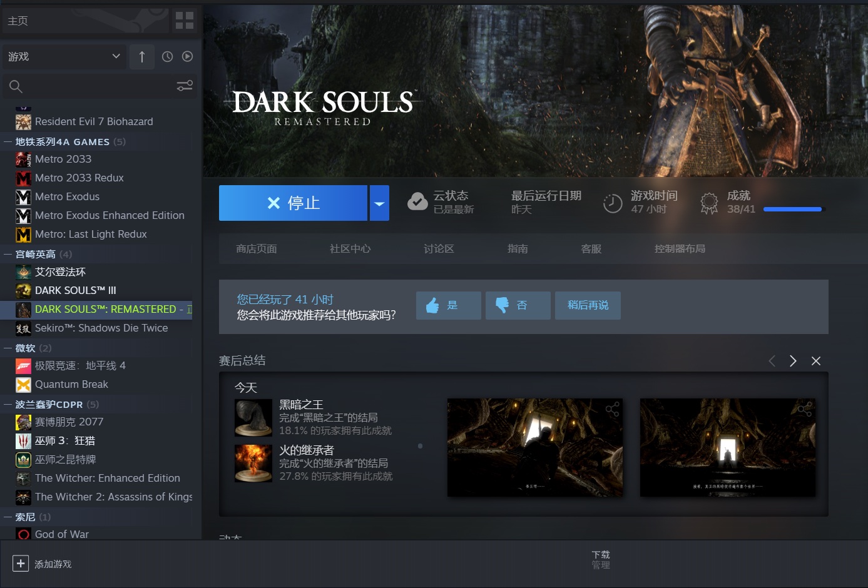Click the Metro: Last Light Redux icon
Viewport: 868px width, 588px height.
pyautogui.click(x=23, y=234)
